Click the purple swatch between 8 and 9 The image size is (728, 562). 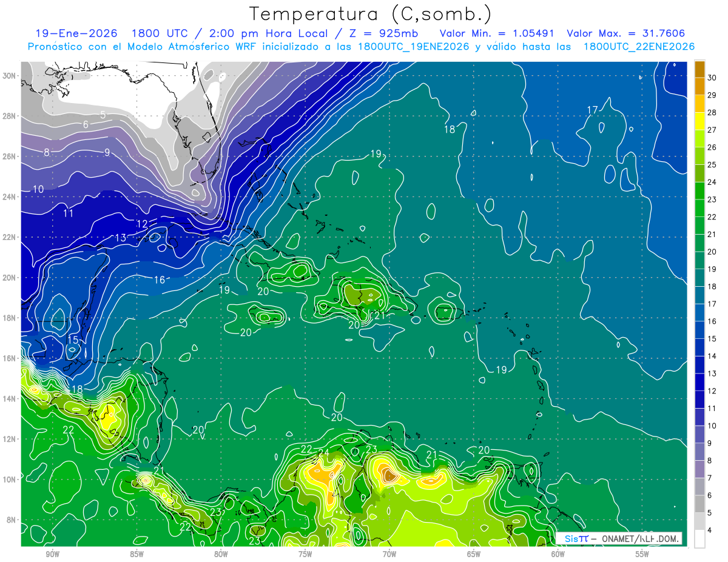click(699, 452)
